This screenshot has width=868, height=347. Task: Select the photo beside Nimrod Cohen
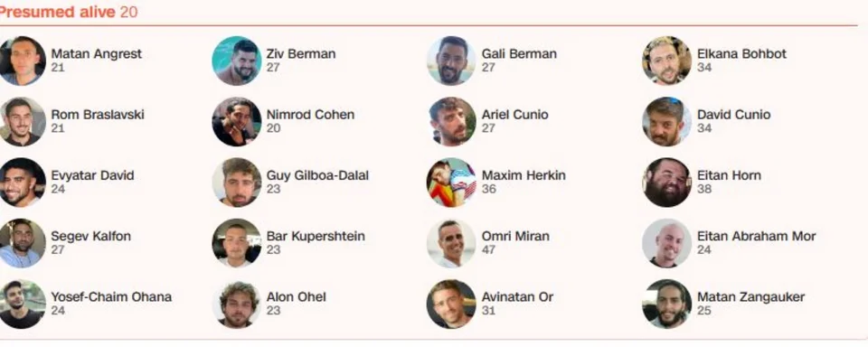236,122
